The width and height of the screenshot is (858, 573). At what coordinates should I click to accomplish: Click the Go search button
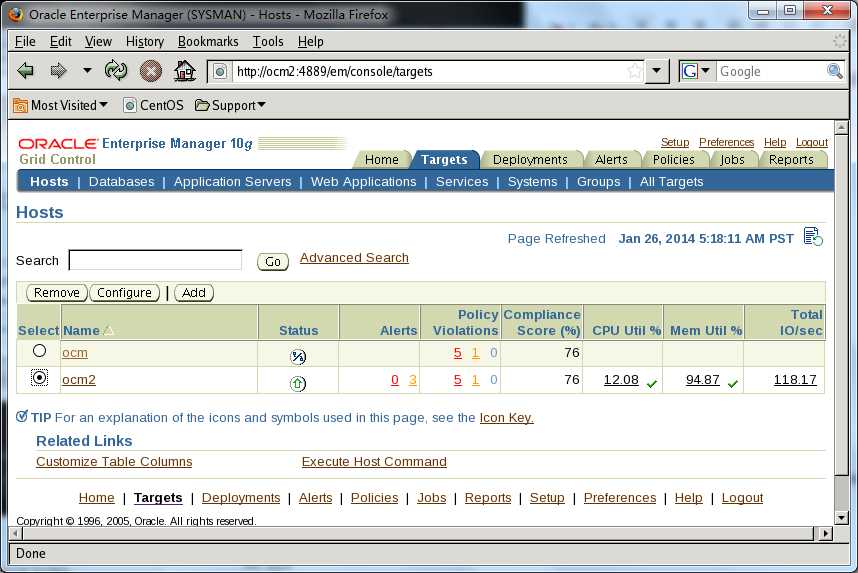point(273,262)
